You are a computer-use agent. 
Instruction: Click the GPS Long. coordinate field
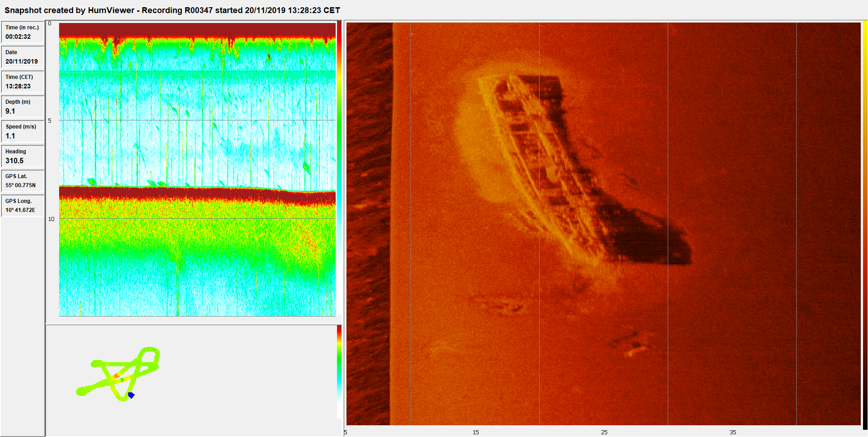click(x=23, y=206)
